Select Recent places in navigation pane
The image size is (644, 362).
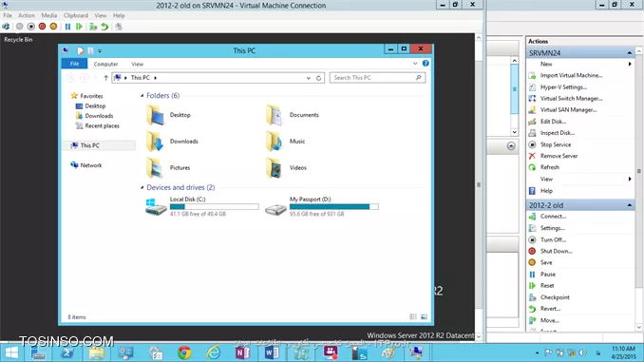(102, 125)
